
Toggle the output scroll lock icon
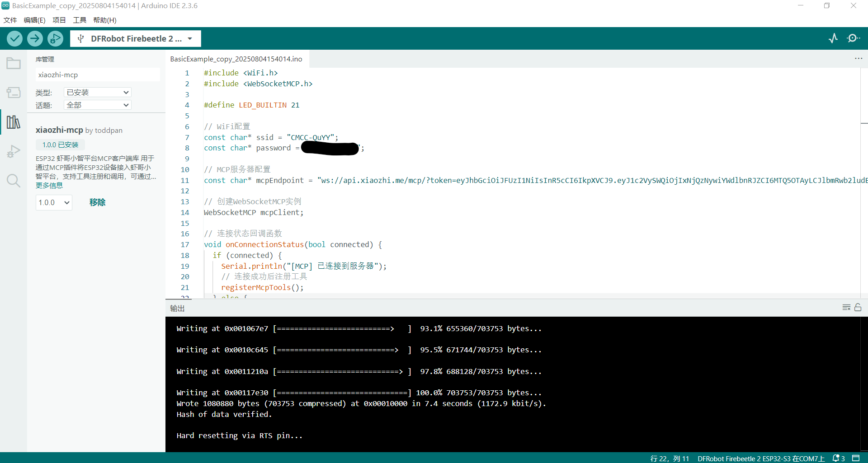coord(858,307)
